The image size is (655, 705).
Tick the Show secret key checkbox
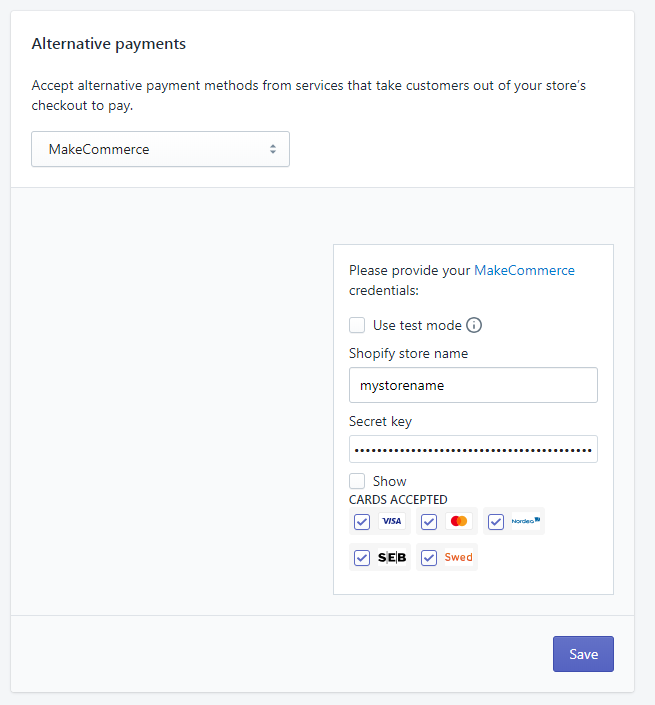pos(357,481)
